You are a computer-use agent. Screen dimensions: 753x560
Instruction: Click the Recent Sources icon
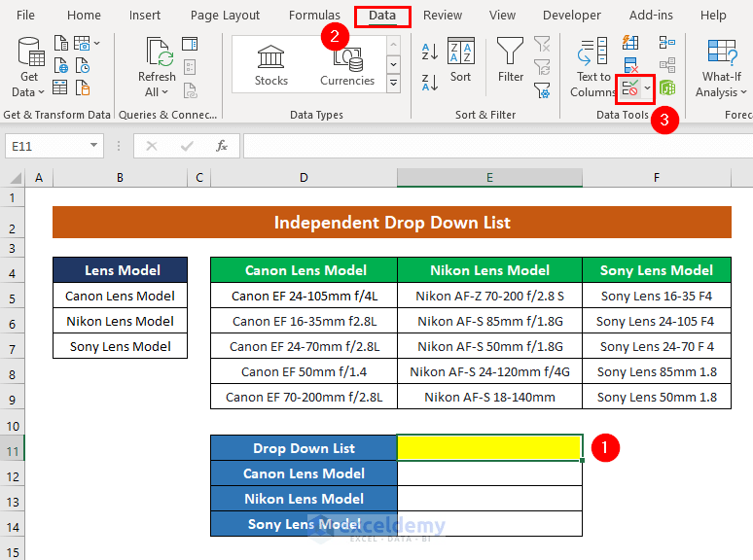tap(83, 65)
